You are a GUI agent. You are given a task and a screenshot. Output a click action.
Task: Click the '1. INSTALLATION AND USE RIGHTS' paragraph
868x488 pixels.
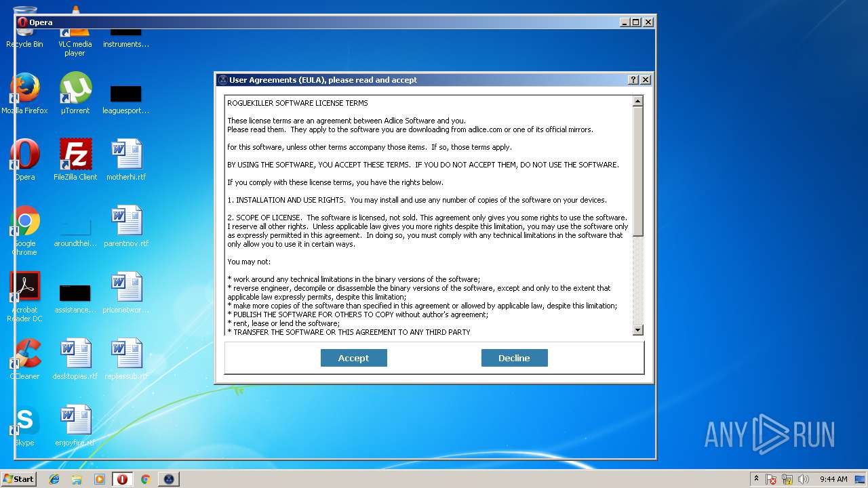[417, 200]
